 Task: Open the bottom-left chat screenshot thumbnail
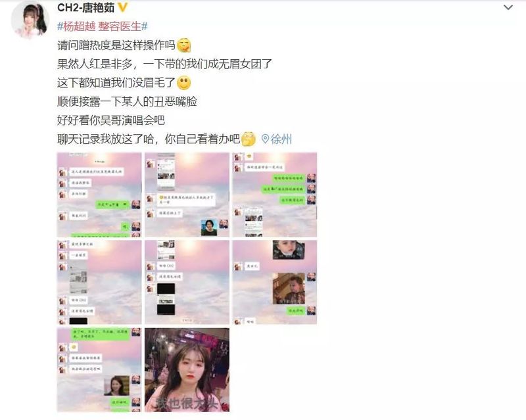tap(99, 370)
